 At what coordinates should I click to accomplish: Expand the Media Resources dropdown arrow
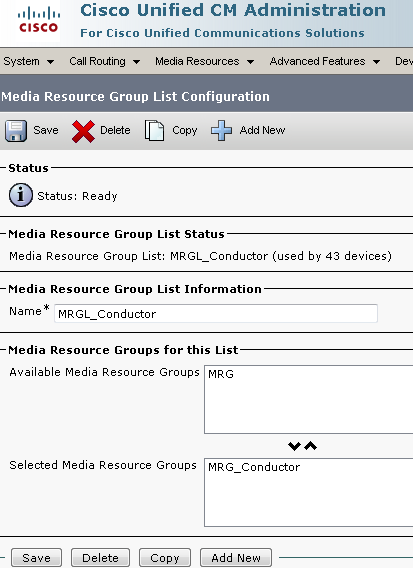(250, 62)
